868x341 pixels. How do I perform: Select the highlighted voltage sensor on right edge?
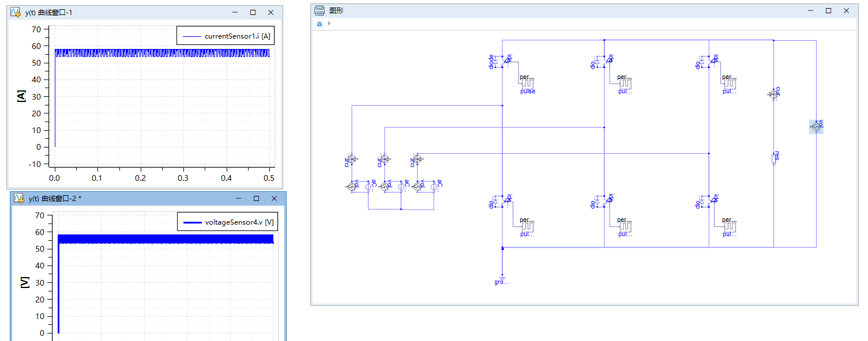816,127
